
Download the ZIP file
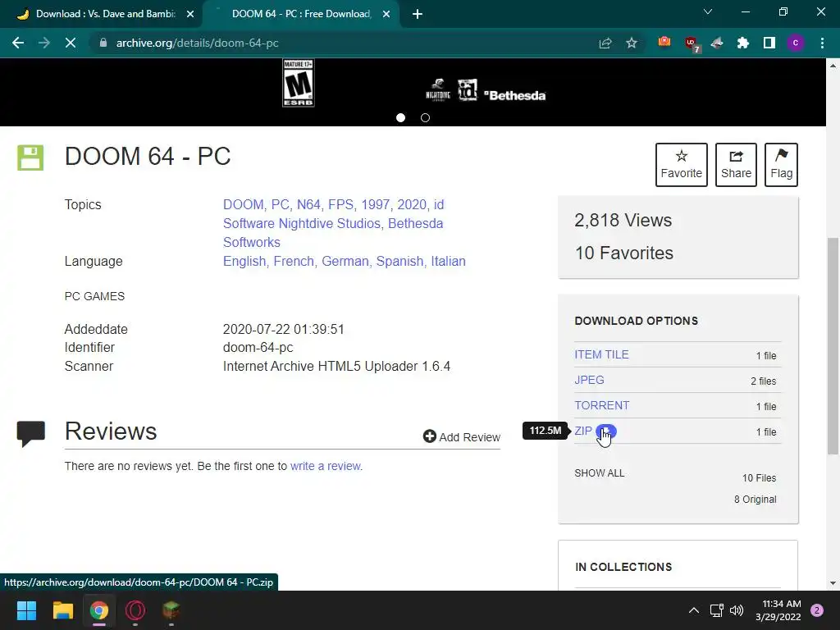(x=583, y=431)
